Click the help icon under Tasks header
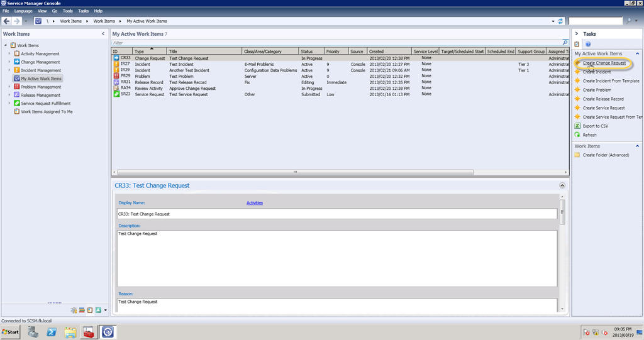 [x=588, y=45]
